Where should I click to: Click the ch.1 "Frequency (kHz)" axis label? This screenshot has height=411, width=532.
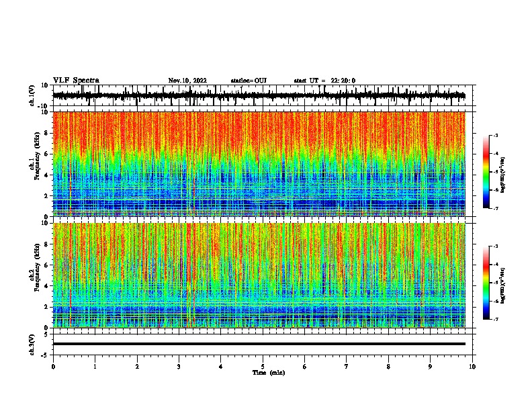pyautogui.click(x=38, y=156)
